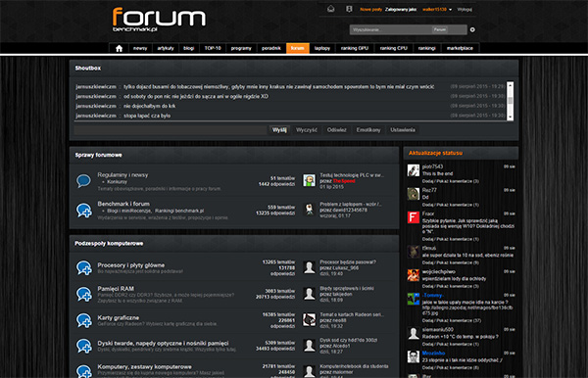Open avatar of dawid12345678 in Benchmark i forum row
Viewport: 588px width, 378px height.
[x=309, y=210]
